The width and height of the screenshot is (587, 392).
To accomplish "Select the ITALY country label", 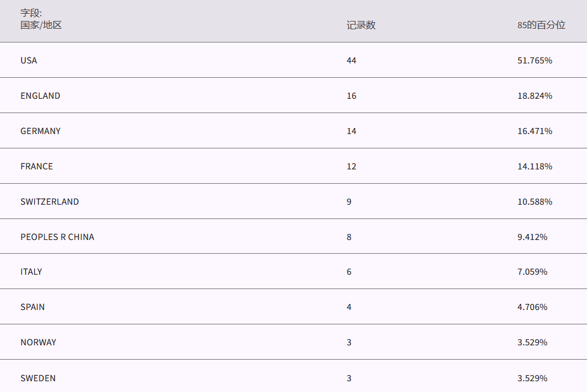I will 31,272.
